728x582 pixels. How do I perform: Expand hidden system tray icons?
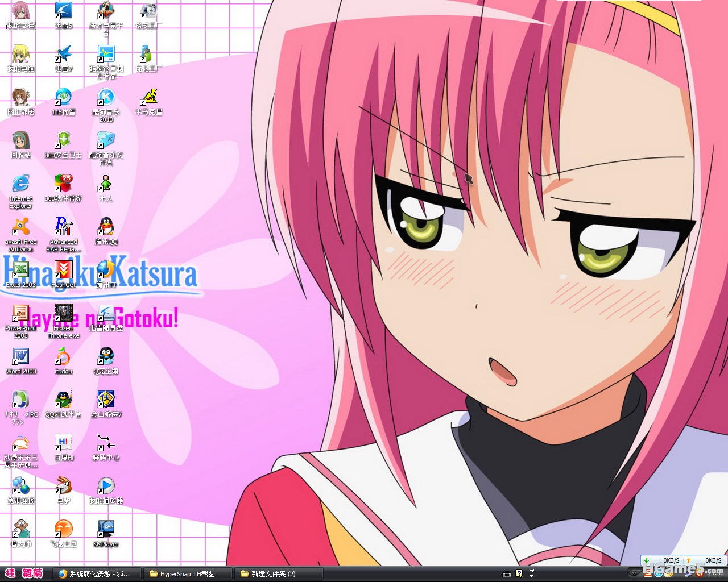[633, 573]
